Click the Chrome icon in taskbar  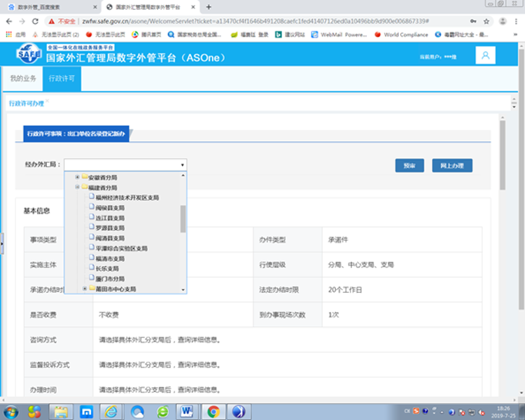point(213,411)
